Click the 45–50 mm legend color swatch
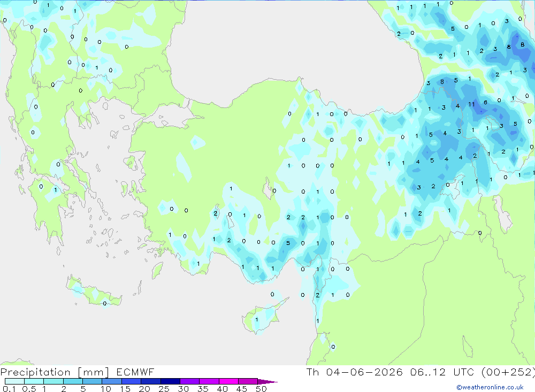 [248, 381]
